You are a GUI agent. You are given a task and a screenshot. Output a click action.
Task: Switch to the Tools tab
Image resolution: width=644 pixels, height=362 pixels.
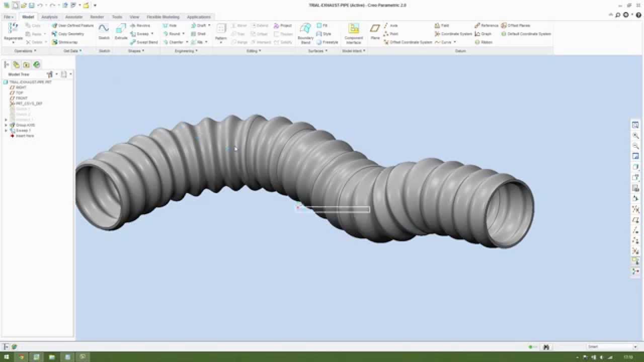click(117, 17)
